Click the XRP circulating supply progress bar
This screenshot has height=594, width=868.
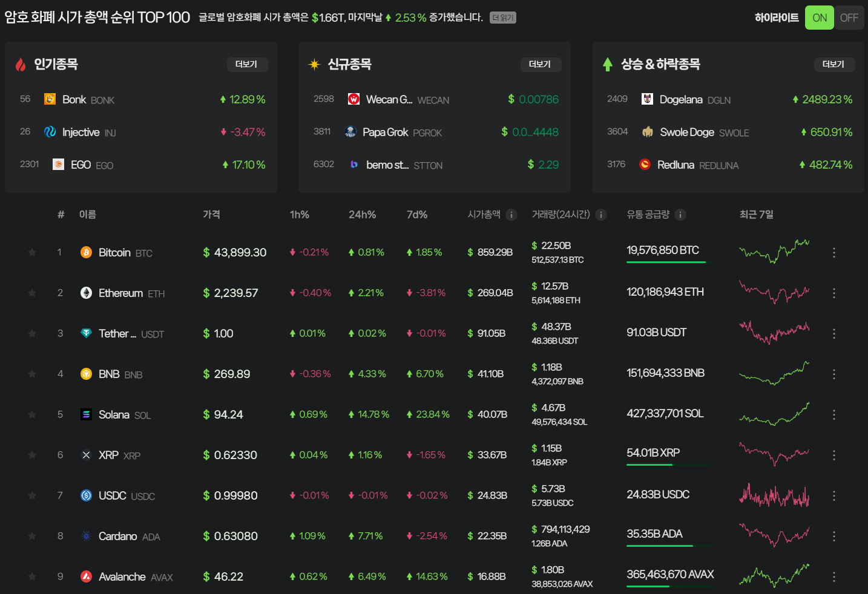pos(669,465)
